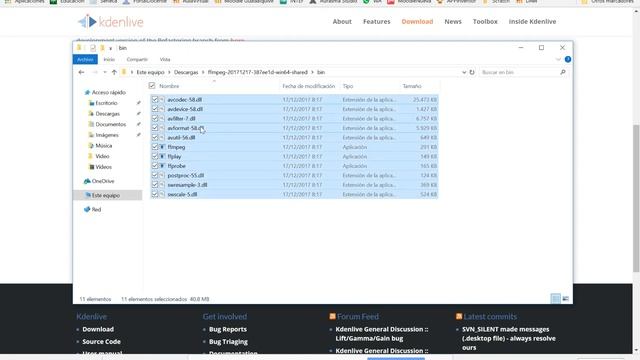
Task: Go up one folder level arrow
Action: point(114,72)
